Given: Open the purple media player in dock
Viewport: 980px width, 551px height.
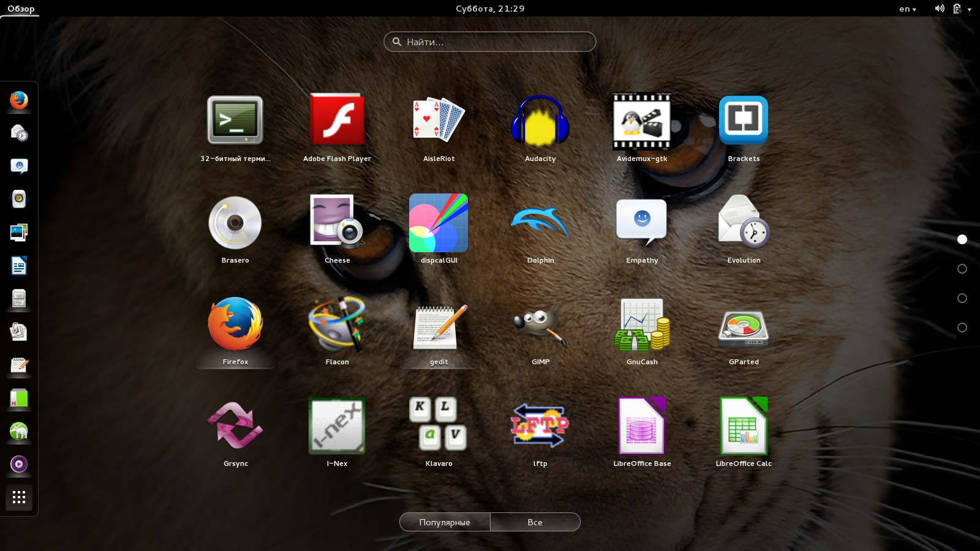Looking at the screenshot, I should click(x=19, y=464).
